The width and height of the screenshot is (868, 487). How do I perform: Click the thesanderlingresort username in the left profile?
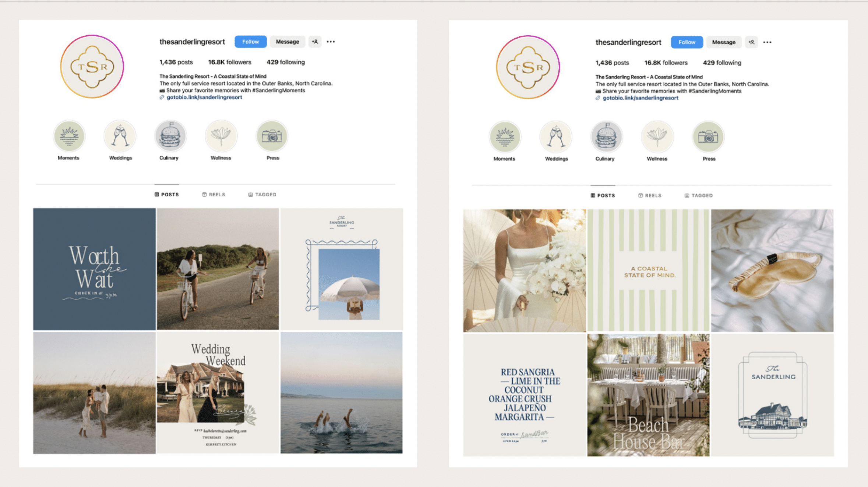click(x=192, y=42)
